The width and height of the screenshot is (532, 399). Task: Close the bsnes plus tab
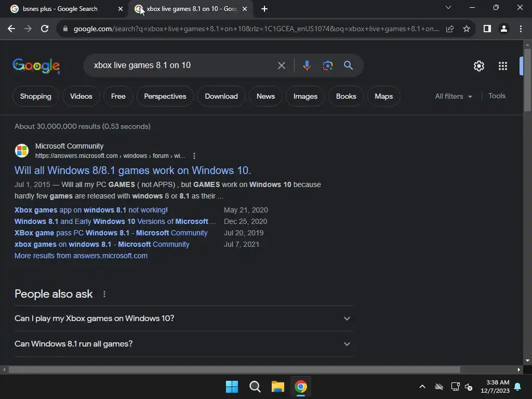pyautogui.click(x=121, y=9)
